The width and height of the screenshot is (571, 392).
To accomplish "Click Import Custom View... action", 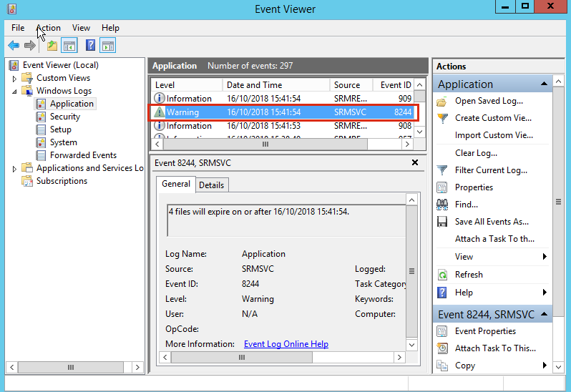I will tap(494, 135).
